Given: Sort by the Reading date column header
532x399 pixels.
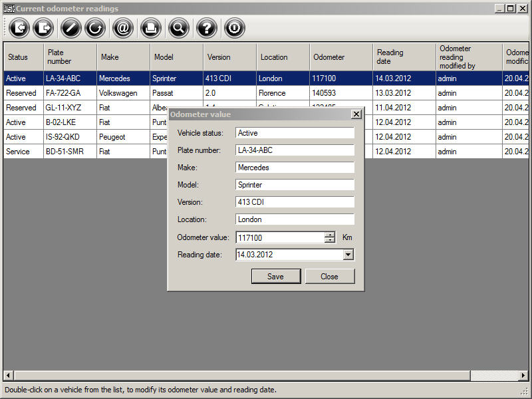Looking at the screenshot, I should coord(404,57).
